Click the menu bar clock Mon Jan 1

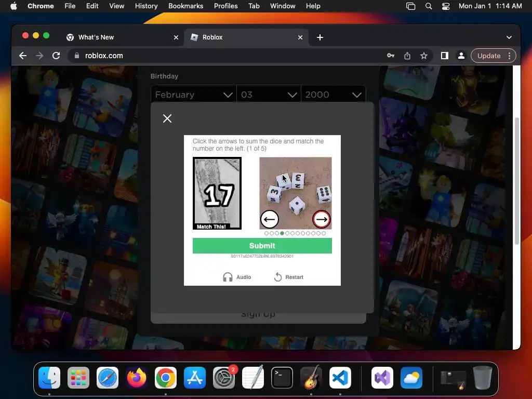click(490, 6)
